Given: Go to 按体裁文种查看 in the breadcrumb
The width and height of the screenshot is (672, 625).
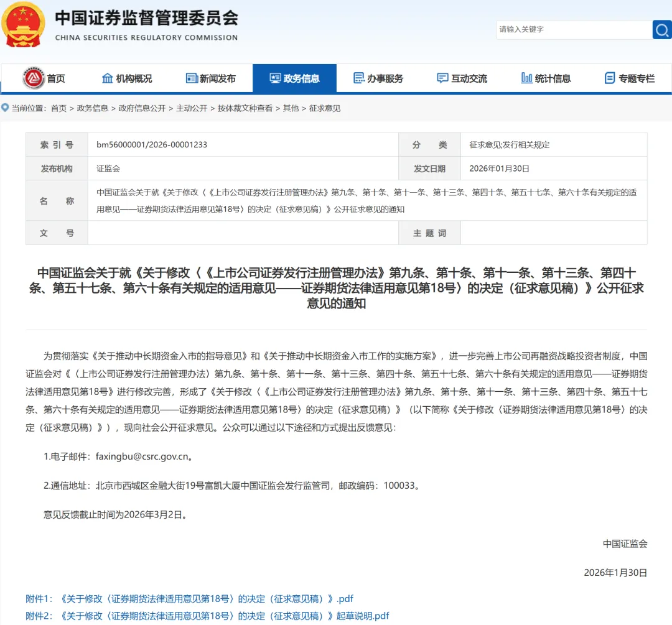Looking at the screenshot, I should click(245, 108).
